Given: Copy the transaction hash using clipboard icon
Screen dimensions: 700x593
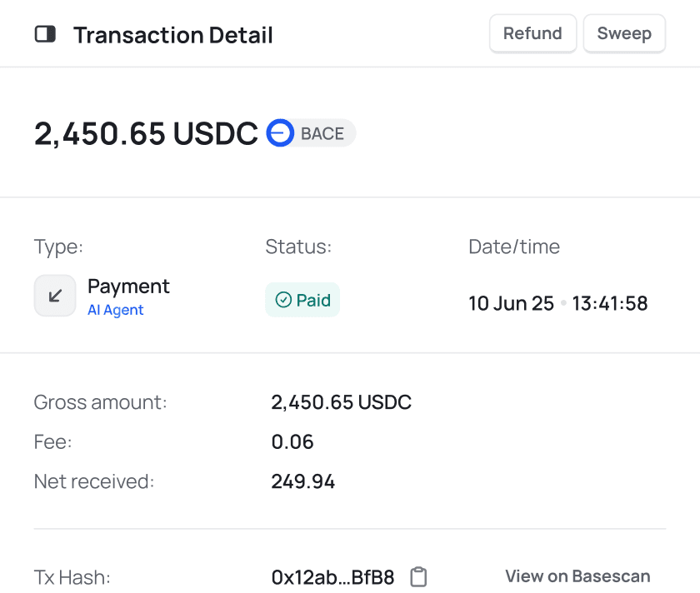Looking at the screenshot, I should (x=418, y=576).
